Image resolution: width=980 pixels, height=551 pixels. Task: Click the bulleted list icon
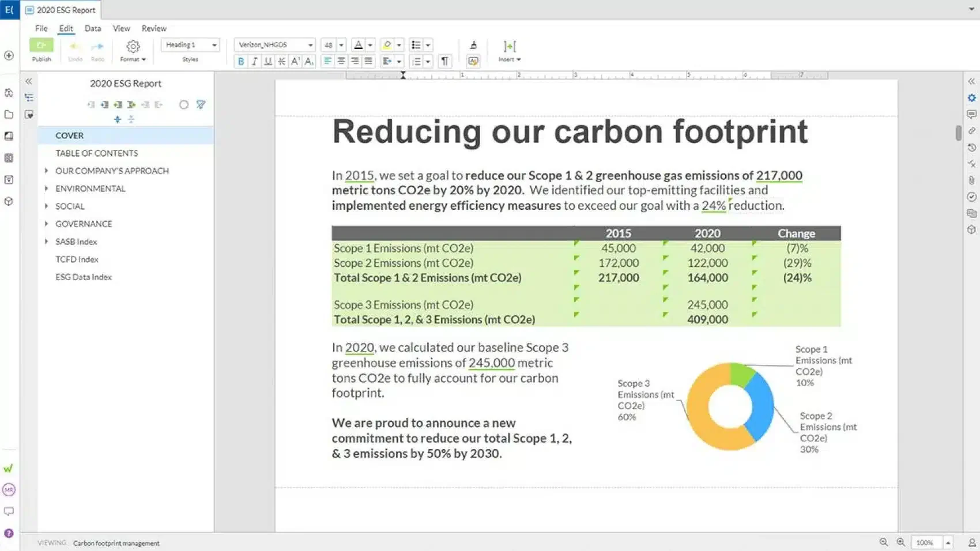pyautogui.click(x=416, y=45)
